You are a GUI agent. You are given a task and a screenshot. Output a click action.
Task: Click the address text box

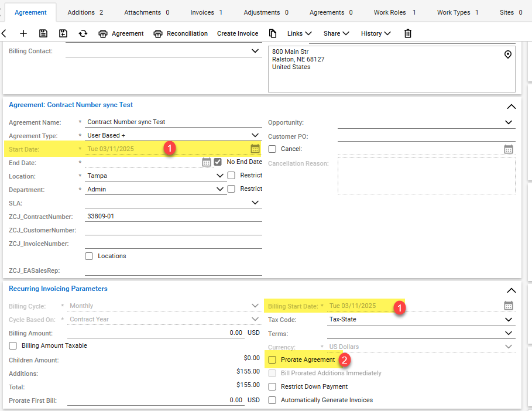(x=392, y=69)
